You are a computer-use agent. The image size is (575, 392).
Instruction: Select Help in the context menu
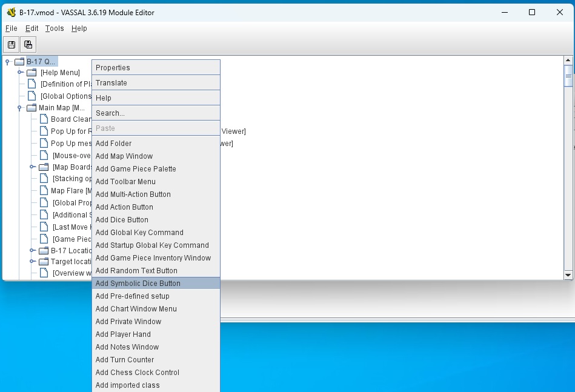(x=156, y=98)
